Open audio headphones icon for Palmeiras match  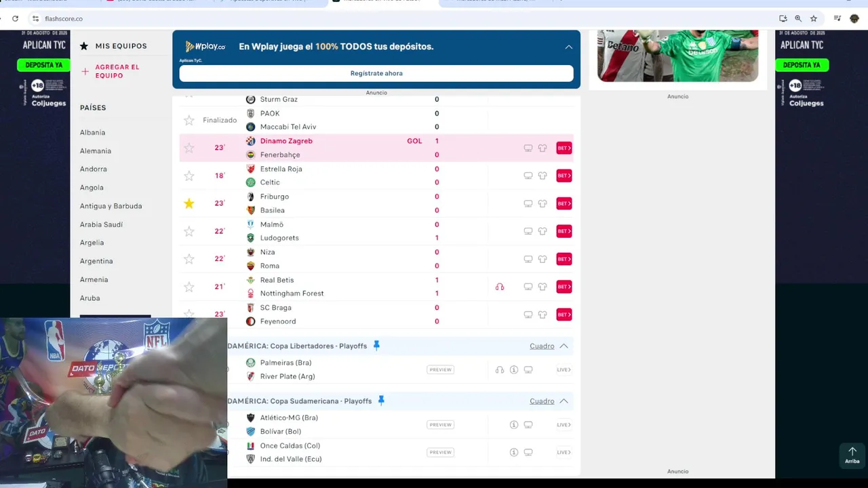500,370
